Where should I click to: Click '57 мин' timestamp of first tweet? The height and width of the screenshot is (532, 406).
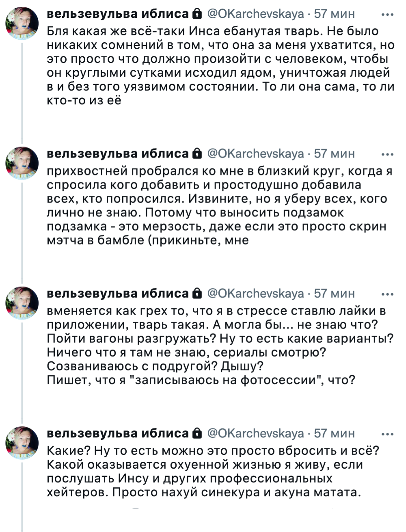tap(334, 14)
